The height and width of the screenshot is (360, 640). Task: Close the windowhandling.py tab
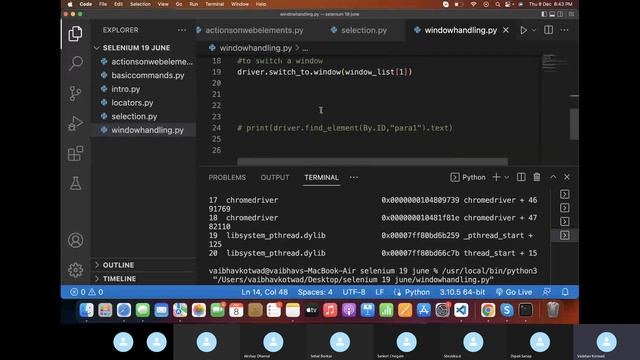point(506,30)
